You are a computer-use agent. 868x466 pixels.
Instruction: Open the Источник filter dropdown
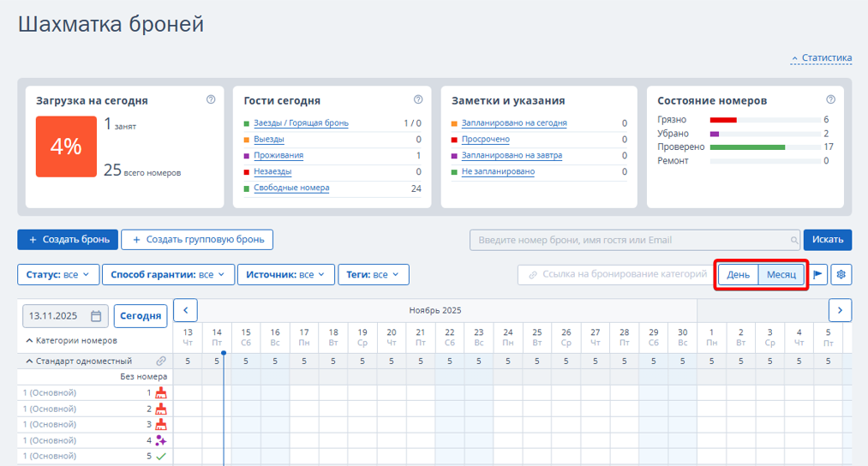[x=286, y=274]
